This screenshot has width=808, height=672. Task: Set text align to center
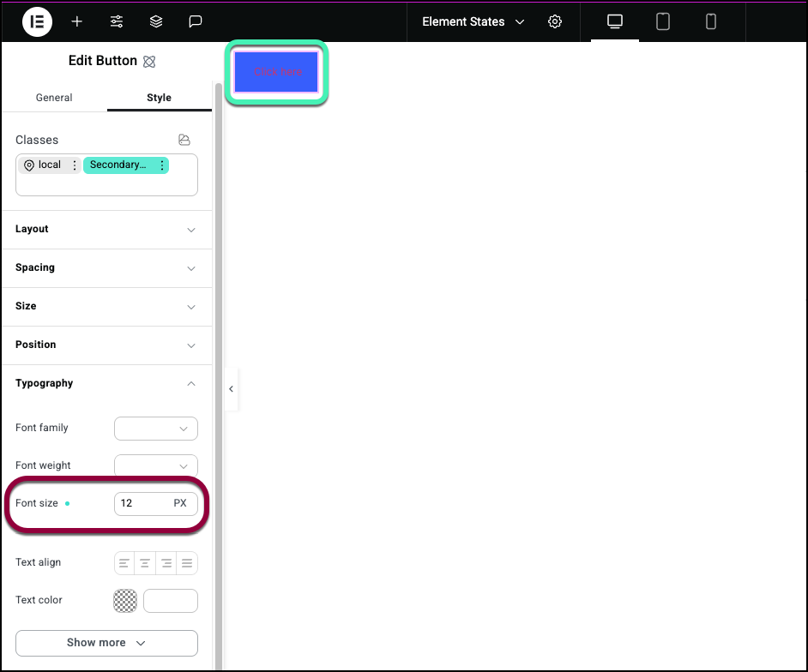146,563
